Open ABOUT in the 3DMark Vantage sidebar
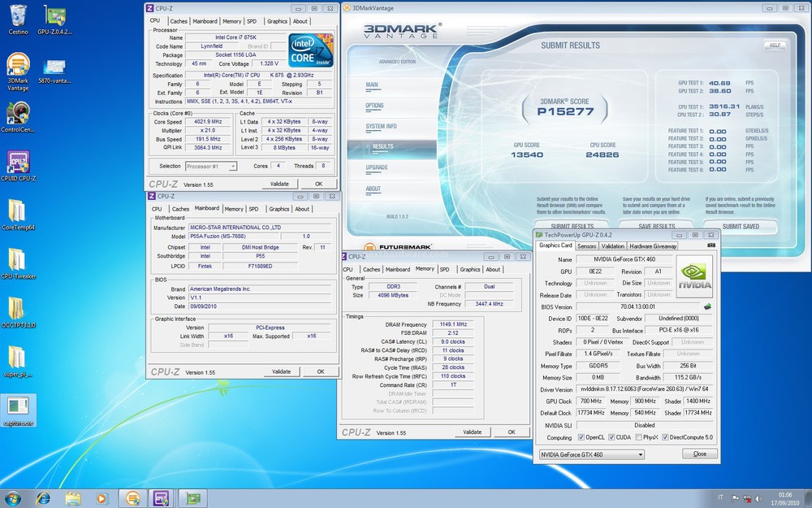Screen dimensions: 812x508 tap(373, 189)
